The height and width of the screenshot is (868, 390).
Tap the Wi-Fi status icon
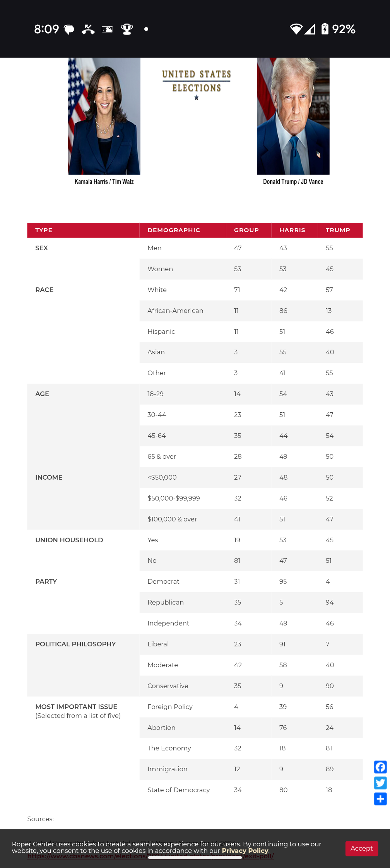(296, 29)
